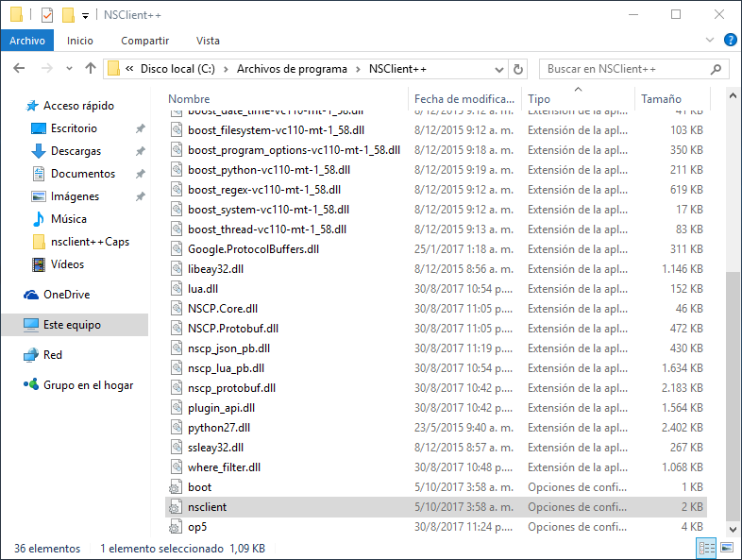Go up one folder level
742x560 pixels.
pyautogui.click(x=91, y=69)
